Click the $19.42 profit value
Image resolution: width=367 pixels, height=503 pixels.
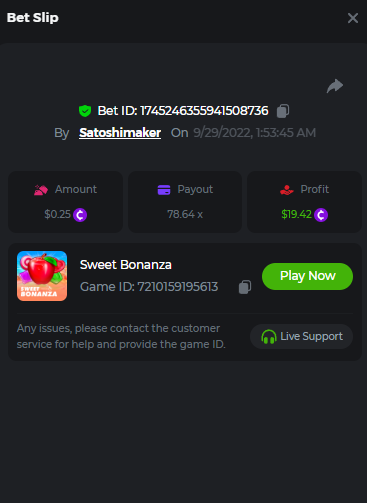click(296, 214)
